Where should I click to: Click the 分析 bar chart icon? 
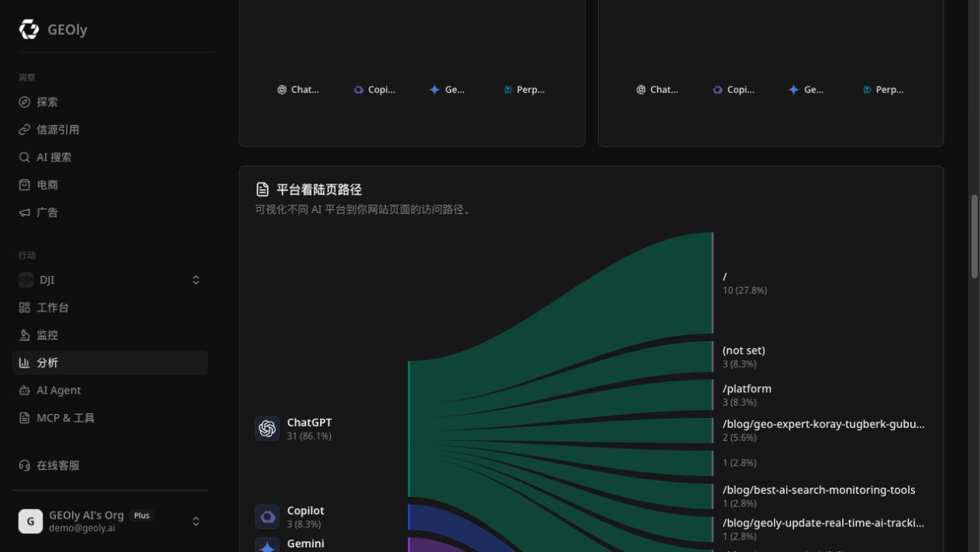pyautogui.click(x=25, y=363)
